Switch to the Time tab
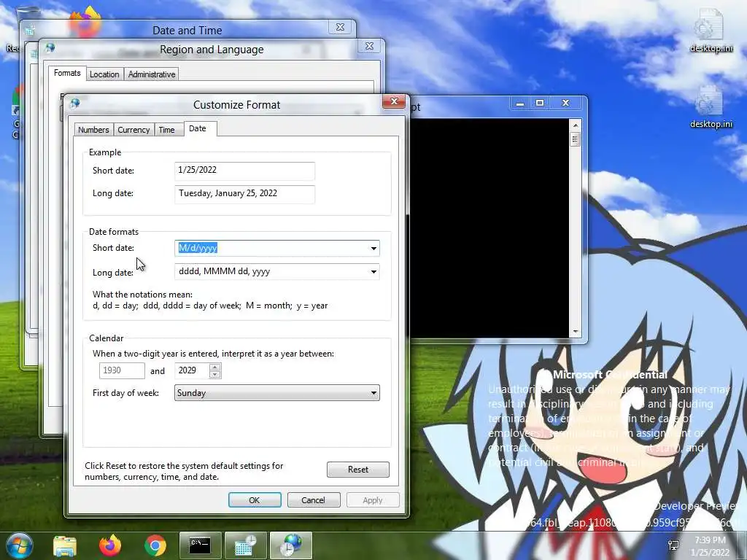This screenshot has width=747, height=560. [x=167, y=130]
